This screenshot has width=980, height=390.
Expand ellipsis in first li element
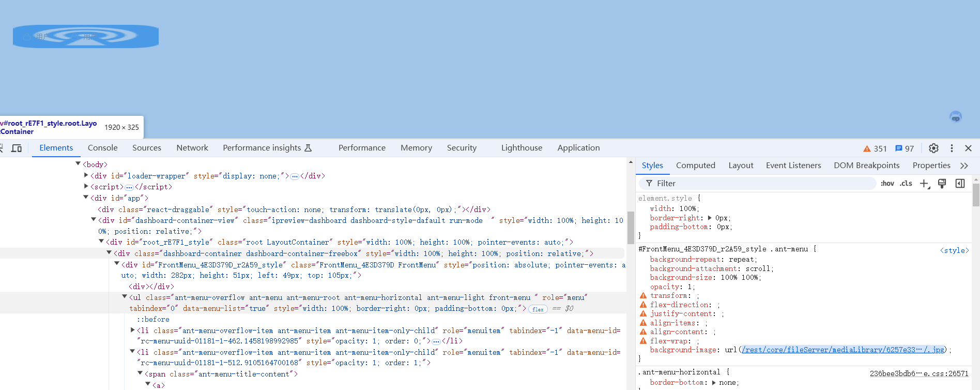click(x=436, y=341)
